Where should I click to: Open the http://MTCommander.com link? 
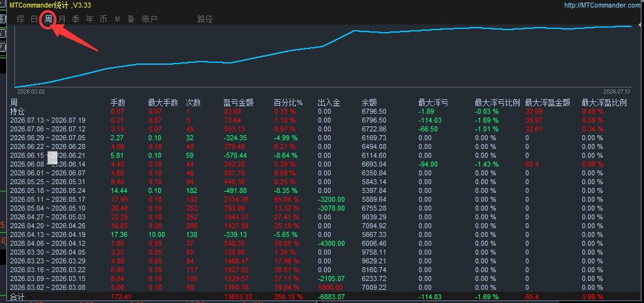click(602, 6)
